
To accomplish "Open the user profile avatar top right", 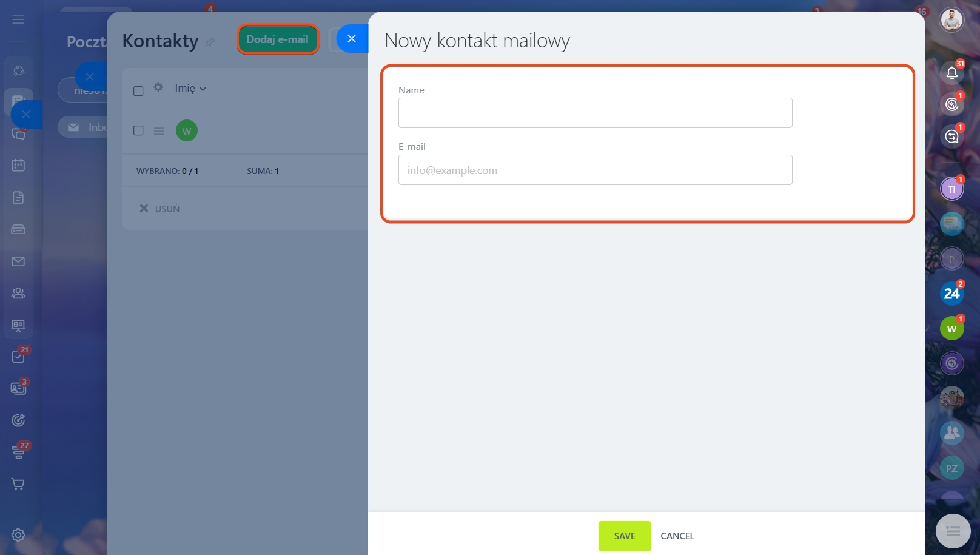I will click(951, 20).
